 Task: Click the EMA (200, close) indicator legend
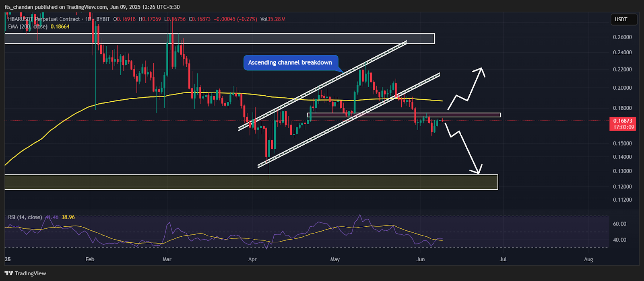click(28, 27)
